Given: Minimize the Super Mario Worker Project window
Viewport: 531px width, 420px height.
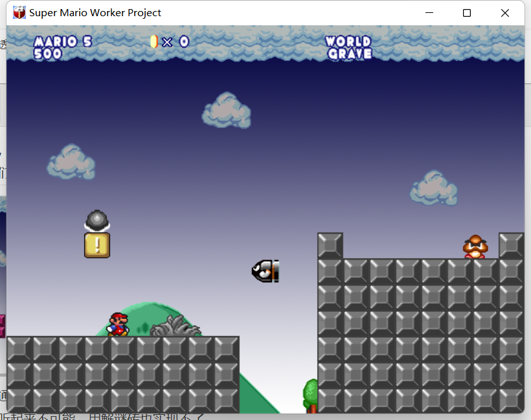Looking at the screenshot, I should [x=429, y=13].
